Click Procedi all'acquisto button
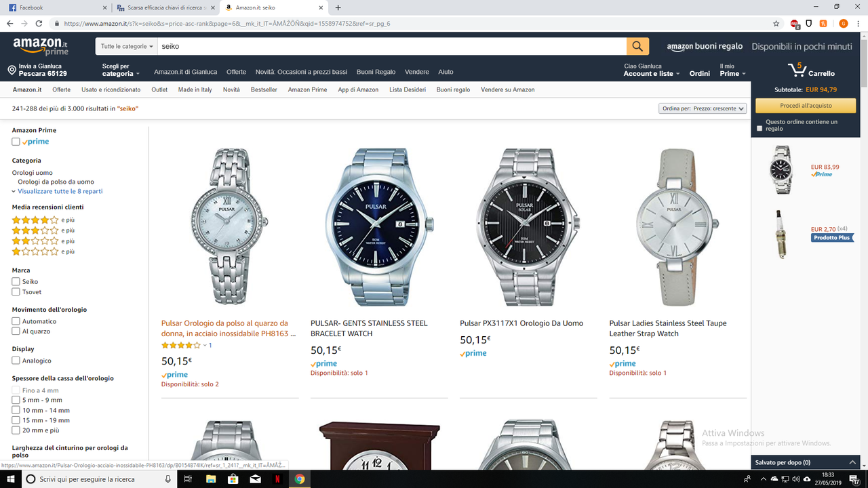The image size is (868, 488). pyautogui.click(x=806, y=106)
